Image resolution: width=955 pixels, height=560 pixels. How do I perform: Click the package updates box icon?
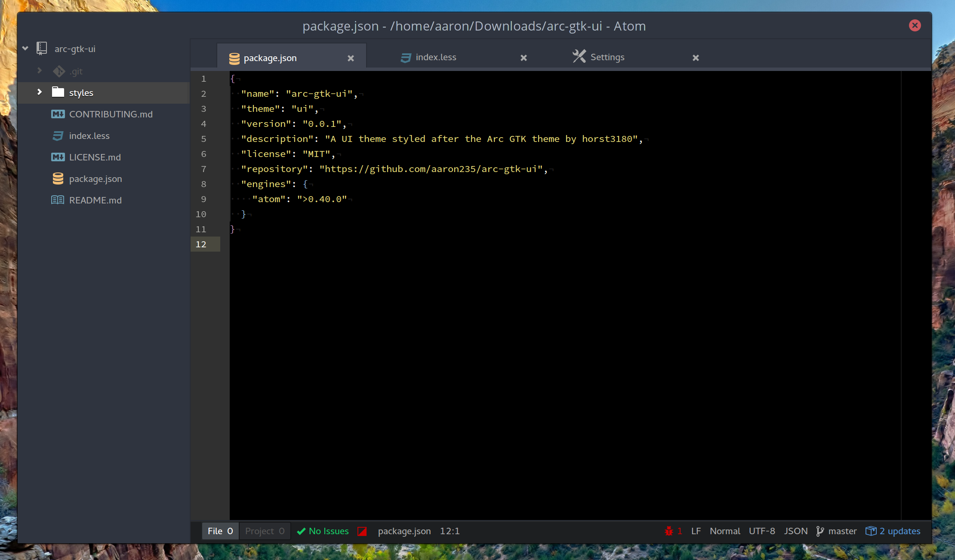click(871, 531)
